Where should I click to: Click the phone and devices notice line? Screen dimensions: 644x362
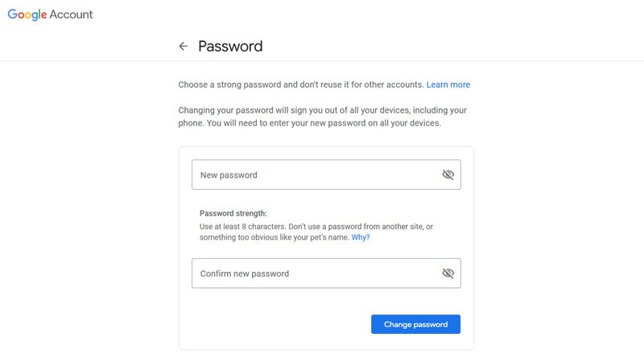pyautogui.click(x=310, y=123)
